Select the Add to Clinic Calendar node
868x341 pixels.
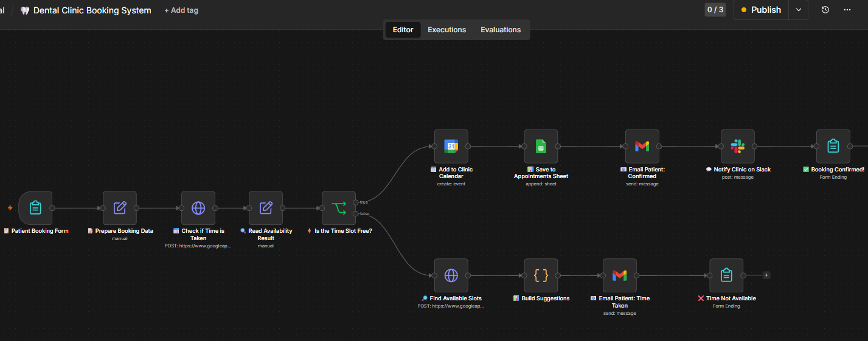(451, 146)
